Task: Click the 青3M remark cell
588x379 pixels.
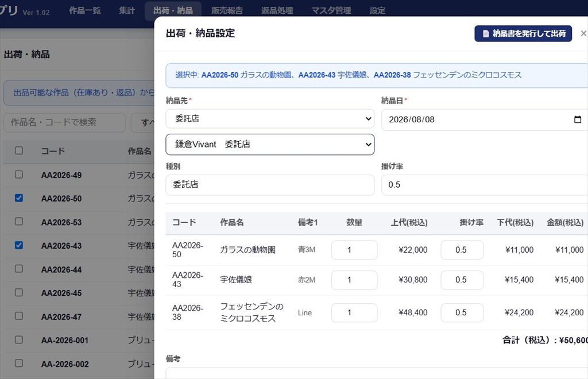Action: (x=307, y=250)
